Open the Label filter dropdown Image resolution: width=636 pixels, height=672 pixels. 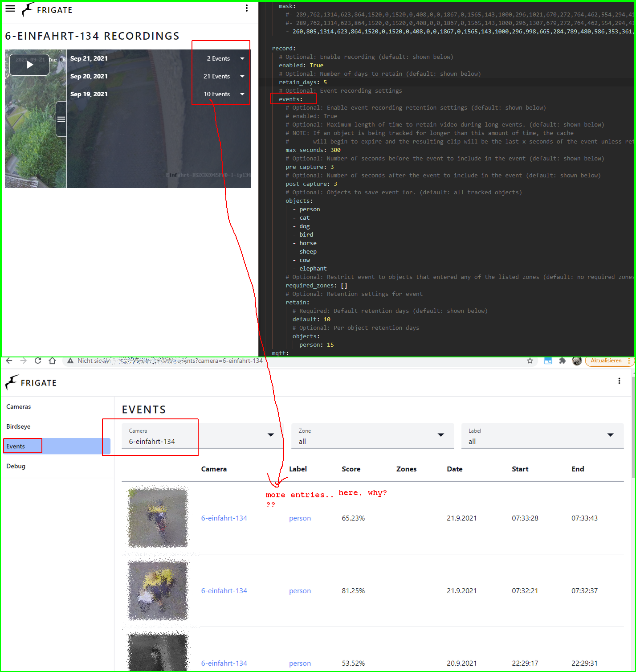[611, 435]
